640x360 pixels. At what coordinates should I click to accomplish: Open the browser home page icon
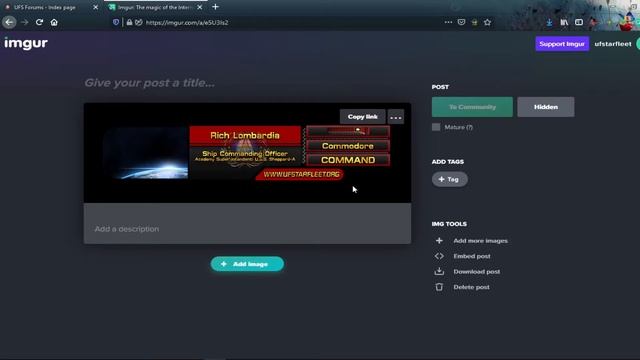tap(54, 22)
